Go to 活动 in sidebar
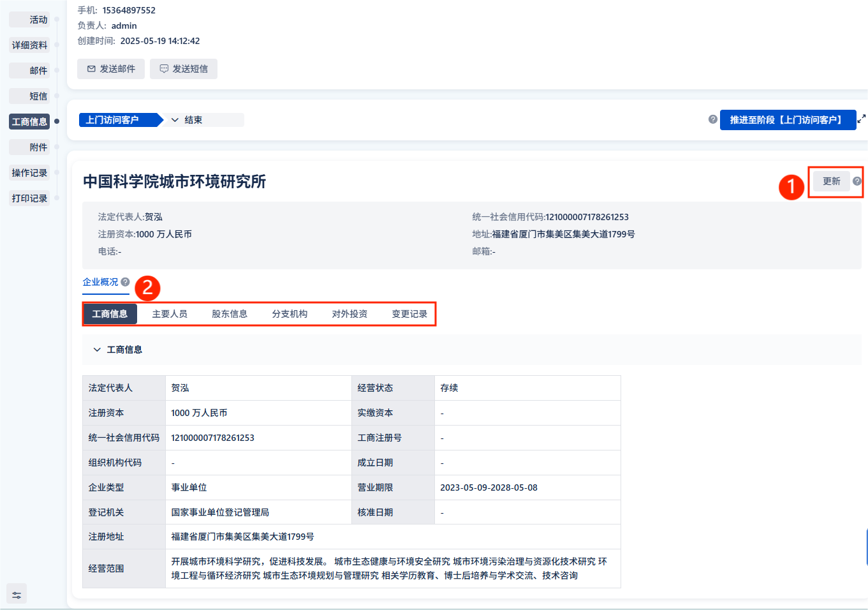 [29, 20]
